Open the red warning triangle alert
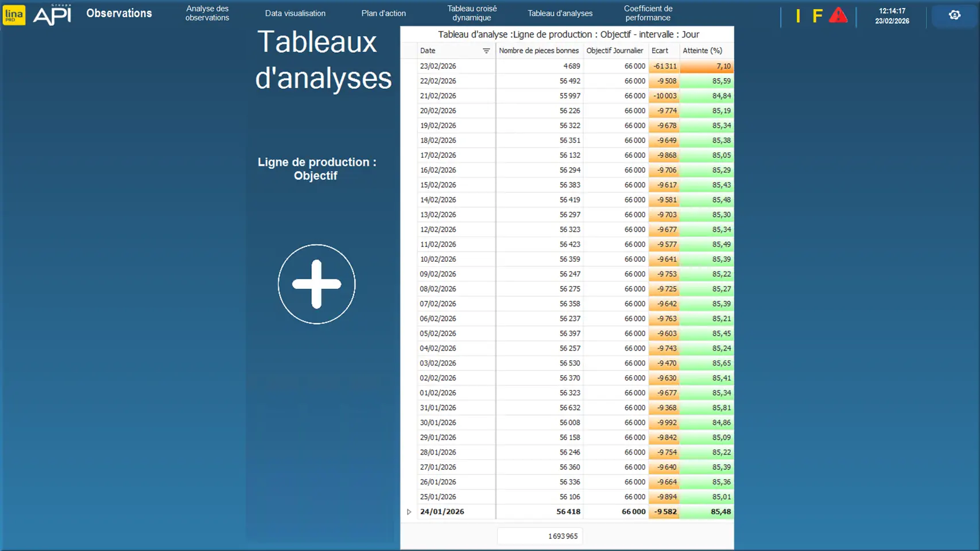The image size is (980, 551). coord(838,15)
